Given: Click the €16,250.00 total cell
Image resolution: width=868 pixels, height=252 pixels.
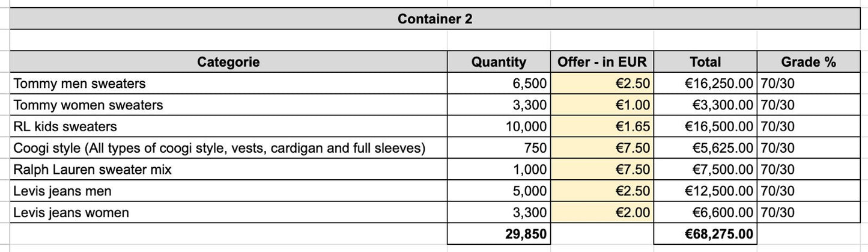Looking at the screenshot, I should click(705, 83).
